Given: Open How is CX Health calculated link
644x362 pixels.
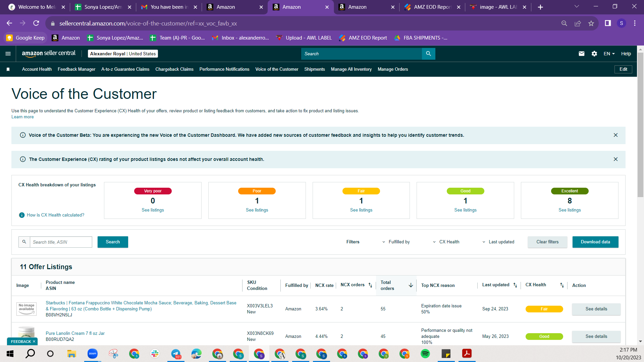Looking at the screenshot, I should click(x=56, y=215).
